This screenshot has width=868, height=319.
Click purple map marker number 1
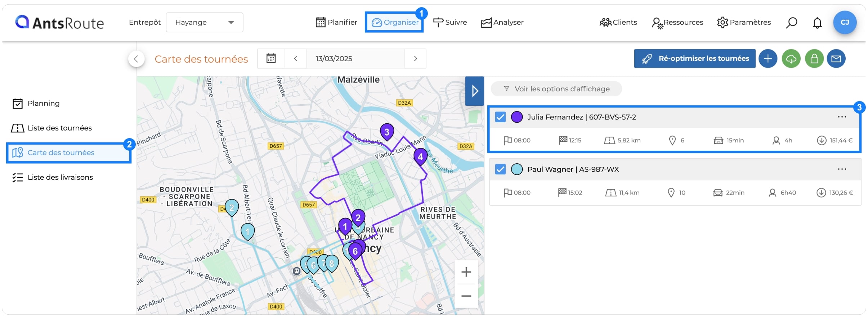tap(345, 227)
